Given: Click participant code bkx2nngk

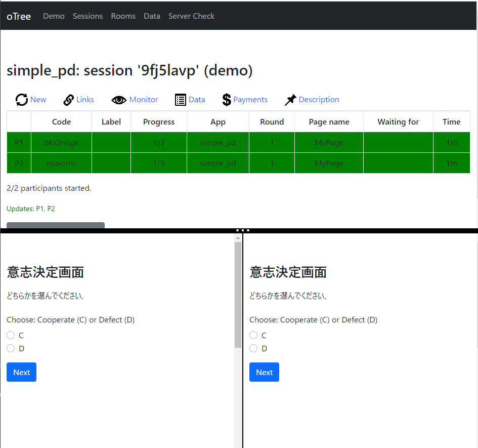Looking at the screenshot, I should click(x=61, y=143).
